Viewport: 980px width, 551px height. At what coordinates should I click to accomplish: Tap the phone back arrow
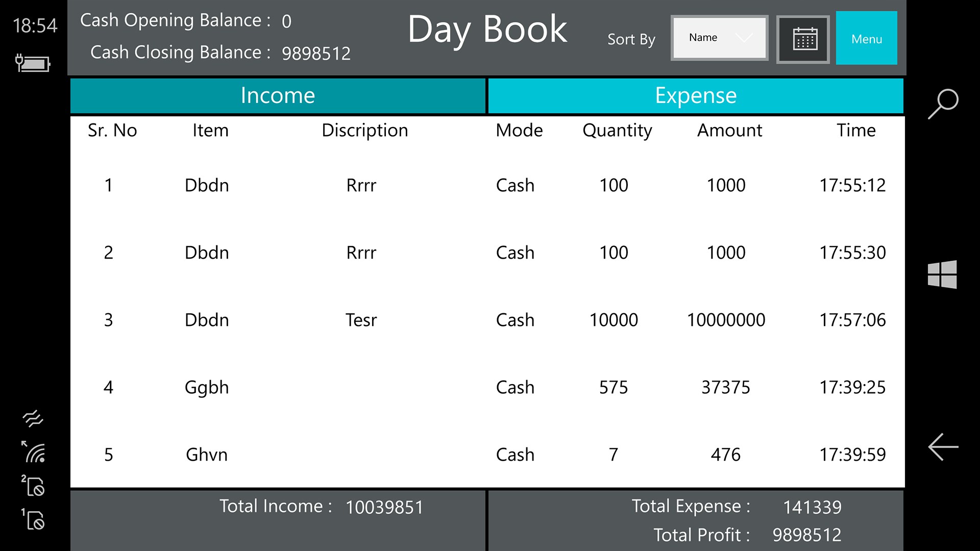pyautogui.click(x=943, y=447)
